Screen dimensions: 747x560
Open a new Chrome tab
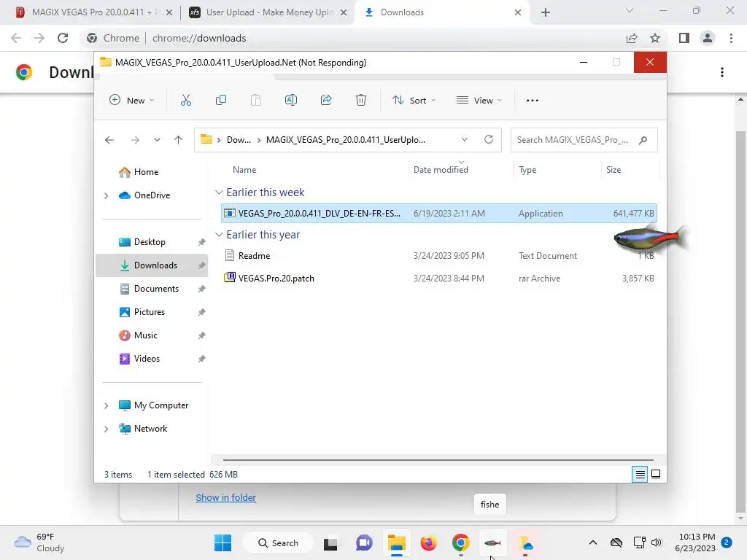click(546, 12)
